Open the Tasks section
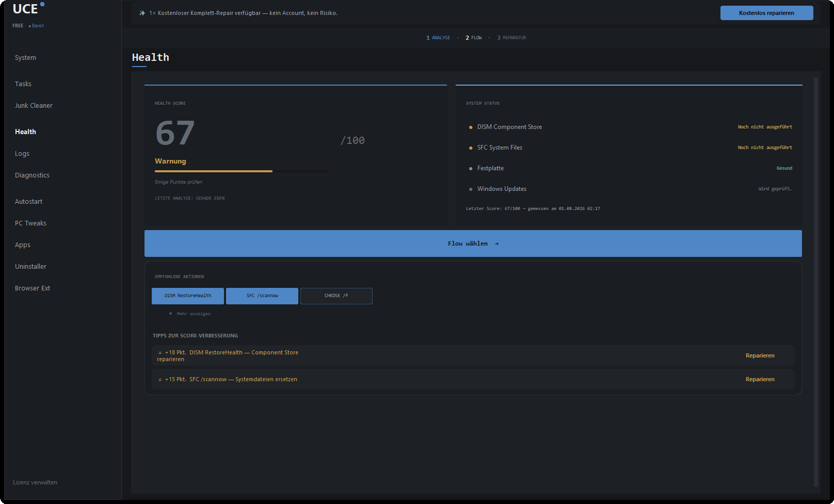The width and height of the screenshot is (834, 504). (23, 84)
